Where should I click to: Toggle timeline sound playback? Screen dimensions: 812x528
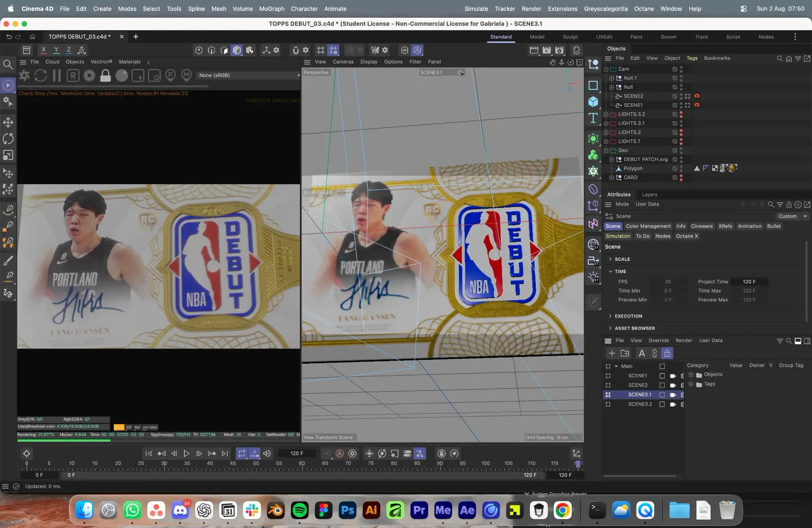[x=267, y=454]
